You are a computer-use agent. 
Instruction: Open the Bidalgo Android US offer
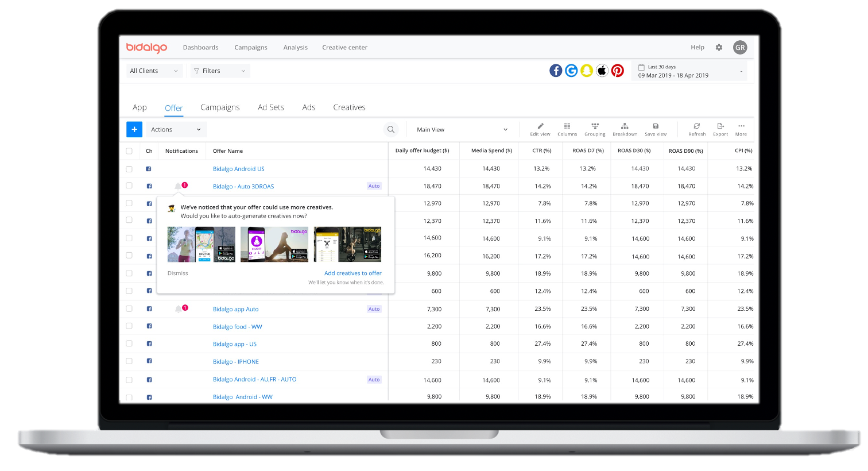pyautogui.click(x=239, y=169)
